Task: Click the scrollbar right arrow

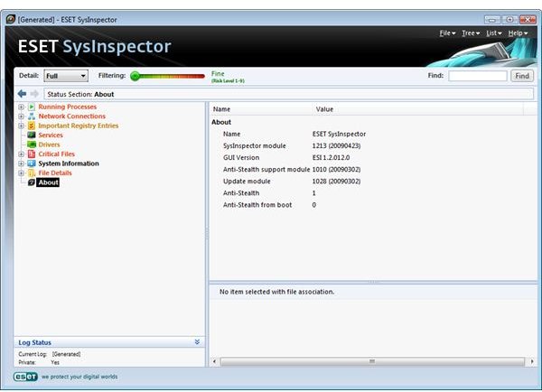Action: click(532, 361)
